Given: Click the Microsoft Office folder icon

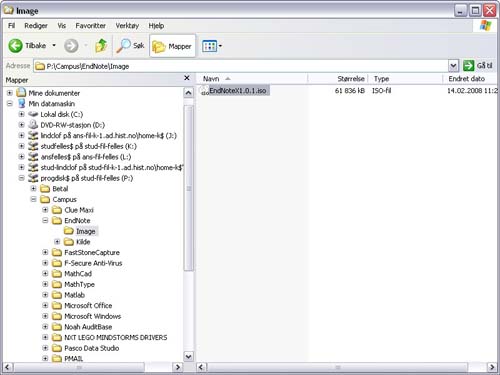Looking at the screenshot, I should pos(57,306).
